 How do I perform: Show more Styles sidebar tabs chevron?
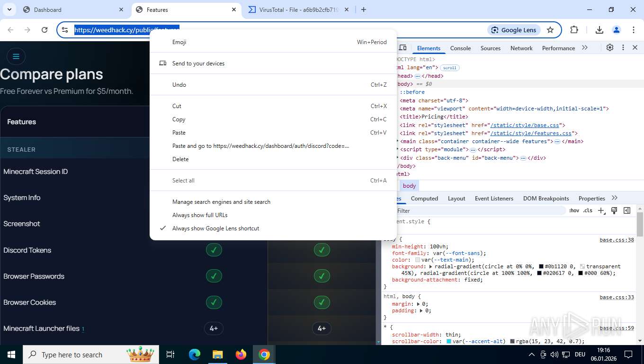pyautogui.click(x=615, y=198)
